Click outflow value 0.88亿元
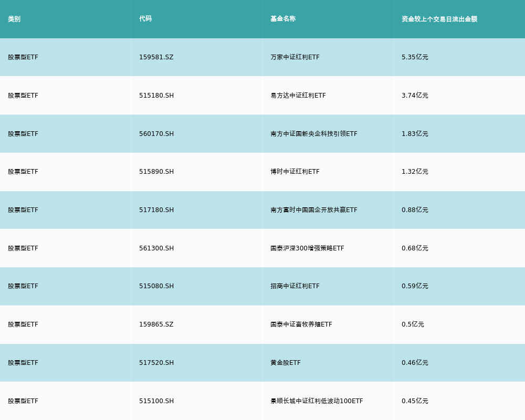The height and width of the screenshot is (420, 525). (x=415, y=210)
